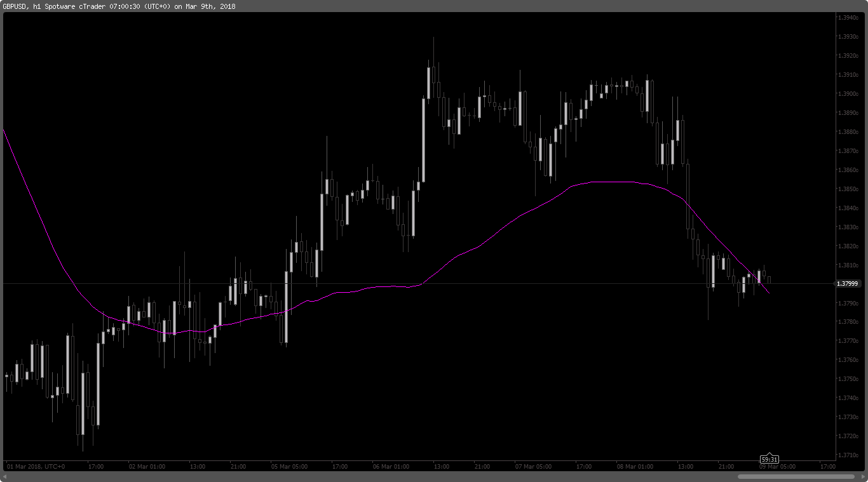Image resolution: width=868 pixels, height=482 pixels.
Task: Click the 1.3910 price level label
Action: [x=848, y=75]
